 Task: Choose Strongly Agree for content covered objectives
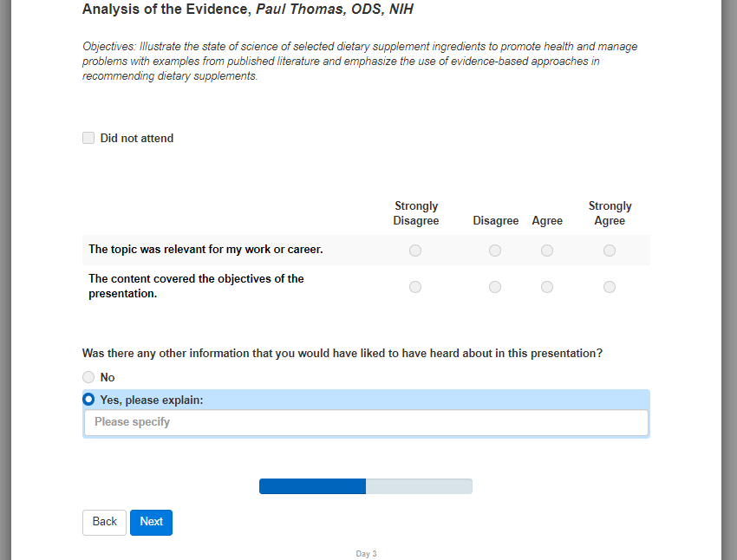point(610,287)
